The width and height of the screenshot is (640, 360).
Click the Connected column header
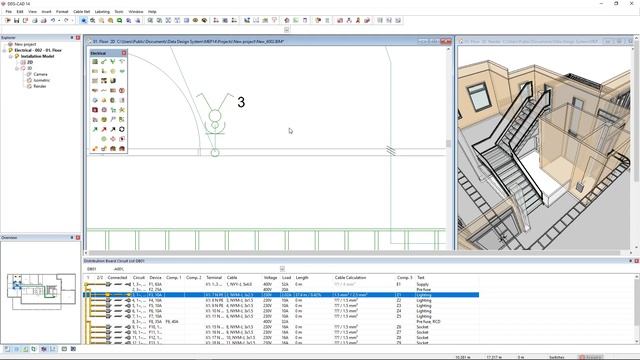[118, 278]
